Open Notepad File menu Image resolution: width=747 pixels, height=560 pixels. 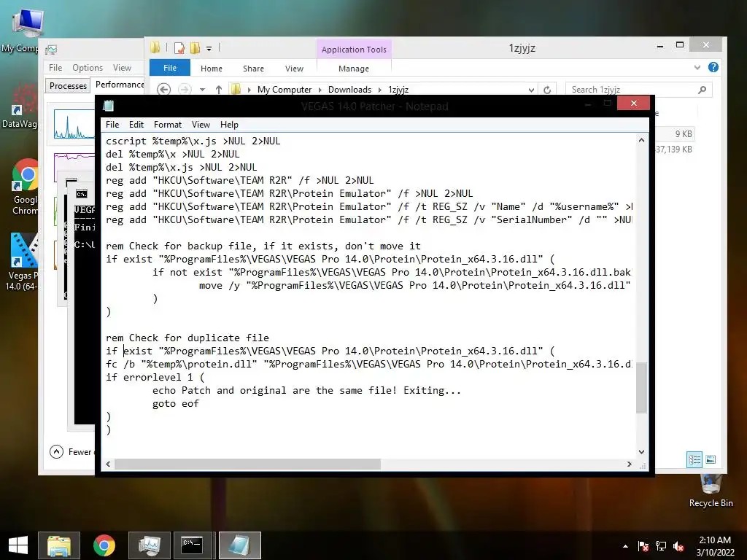tap(112, 125)
